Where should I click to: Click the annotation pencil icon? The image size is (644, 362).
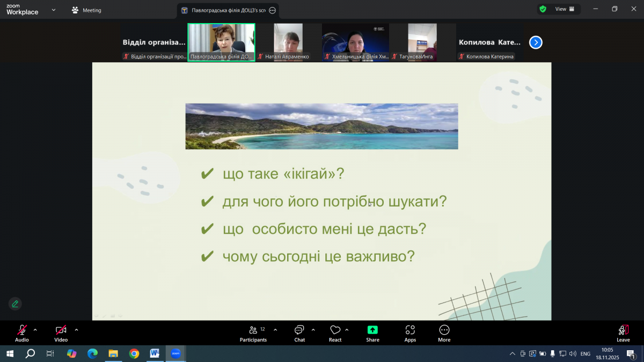(x=15, y=304)
